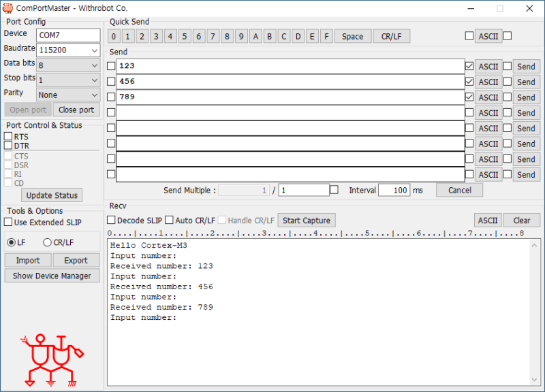Click the Device COM7 input field
545x392 pixels.
(68, 35)
